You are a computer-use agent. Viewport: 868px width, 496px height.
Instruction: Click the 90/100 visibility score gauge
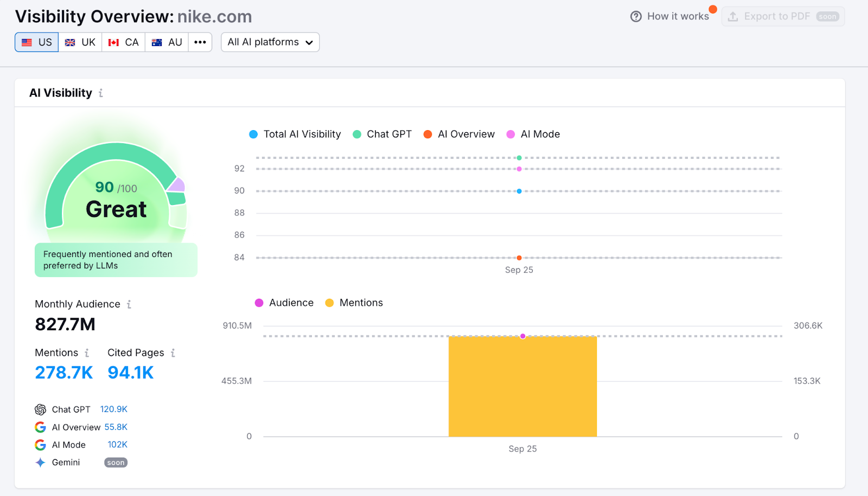116,199
